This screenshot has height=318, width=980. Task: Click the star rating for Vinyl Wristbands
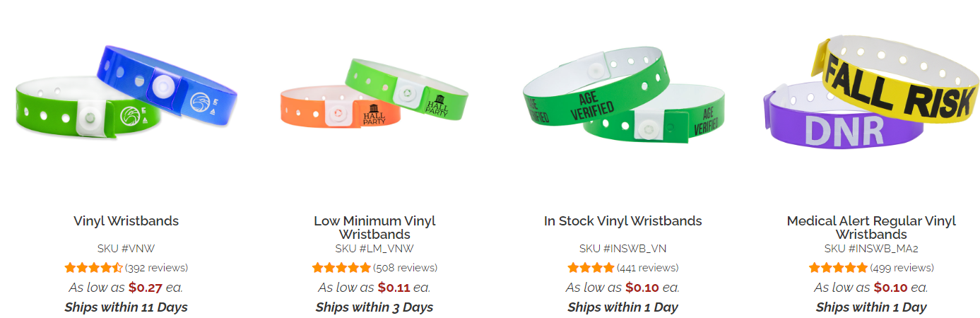93,268
